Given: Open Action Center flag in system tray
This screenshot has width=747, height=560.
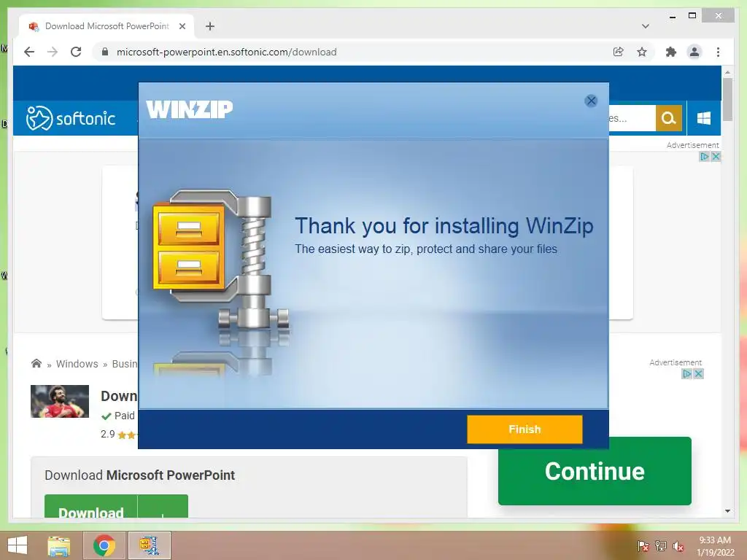Looking at the screenshot, I should (643, 546).
